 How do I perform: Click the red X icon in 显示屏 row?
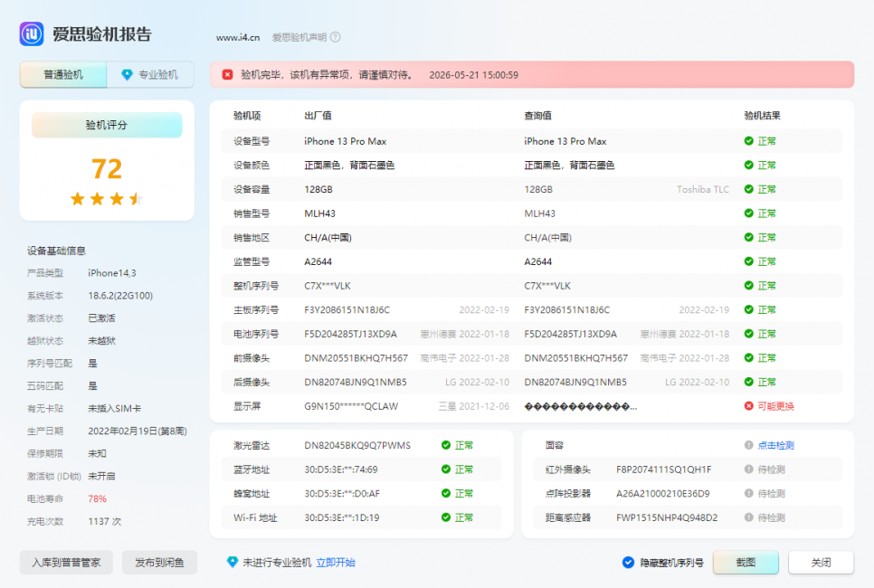pos(748,406)
